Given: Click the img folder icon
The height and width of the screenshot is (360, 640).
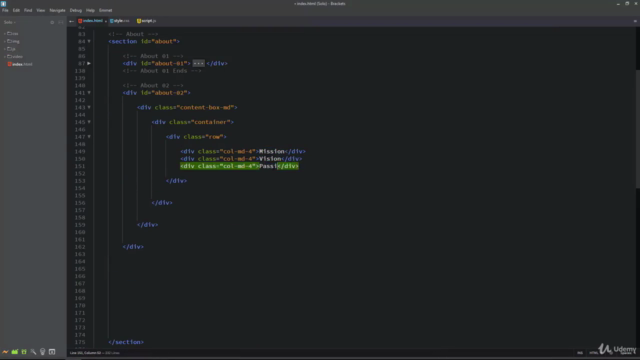Looking at the screenshot, I should (9, 41).
